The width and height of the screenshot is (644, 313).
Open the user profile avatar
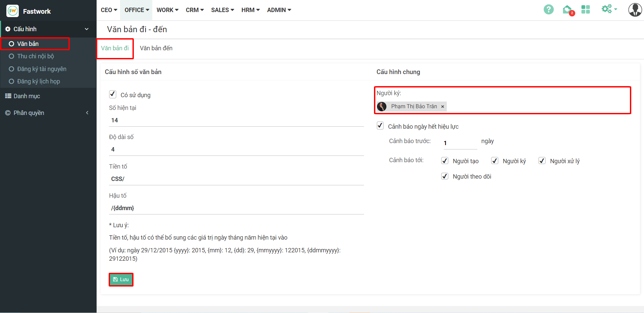coord(635,10)
